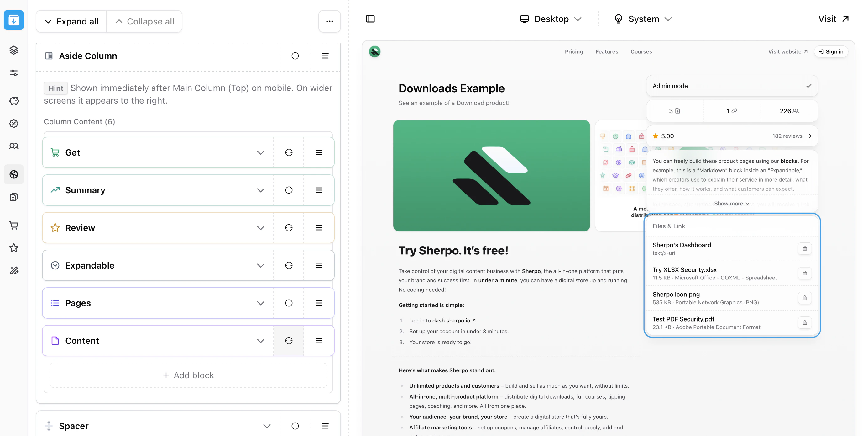Open the star icon in left sidebar
The height and width of the screenshot is (436, 868).
[13, 248]
